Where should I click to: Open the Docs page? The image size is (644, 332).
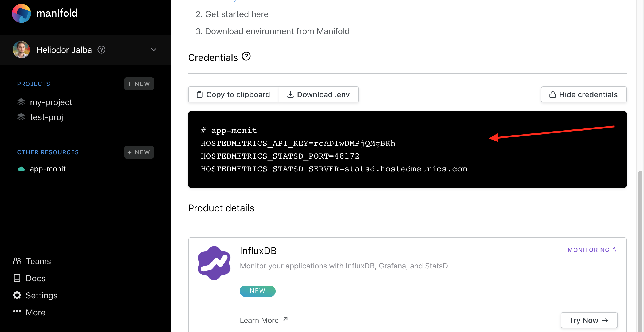[36, 278]
